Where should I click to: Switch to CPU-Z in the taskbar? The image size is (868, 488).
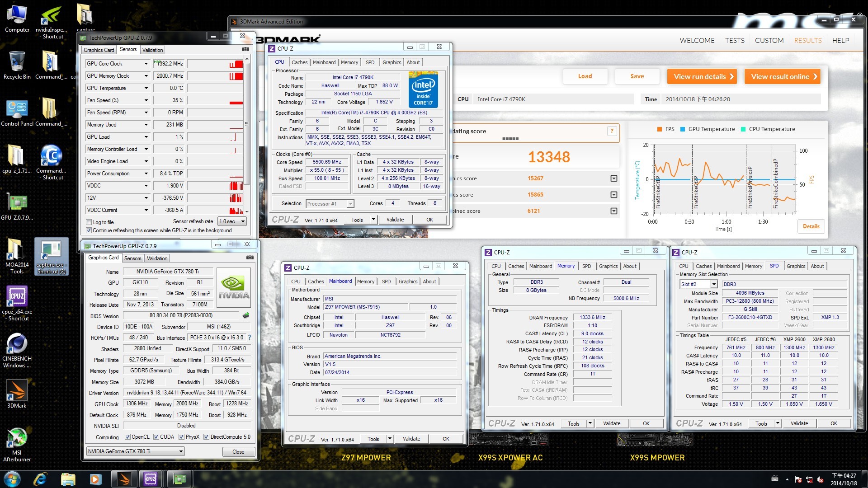(x=151, y=479)
